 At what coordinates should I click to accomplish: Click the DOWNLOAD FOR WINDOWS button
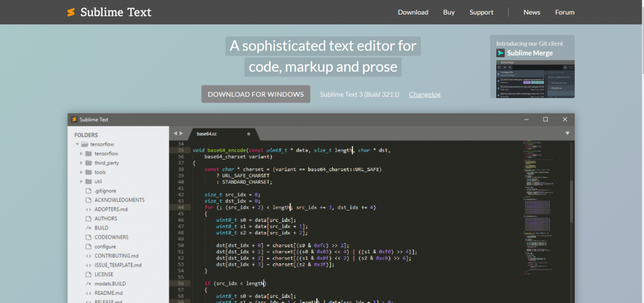(255, 94)
